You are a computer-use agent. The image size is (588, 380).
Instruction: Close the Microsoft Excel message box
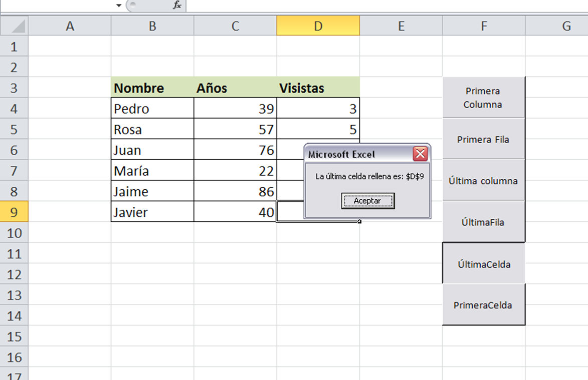(420, 154)
